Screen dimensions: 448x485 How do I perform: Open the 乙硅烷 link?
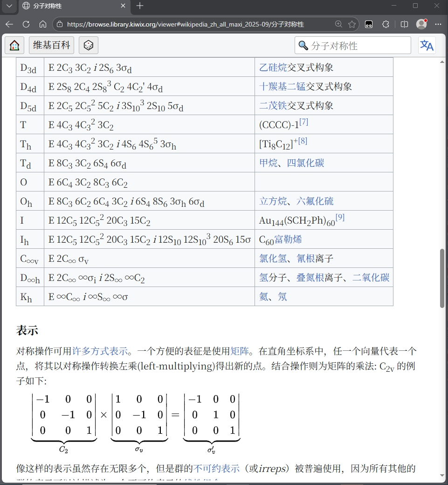[273, 68]
